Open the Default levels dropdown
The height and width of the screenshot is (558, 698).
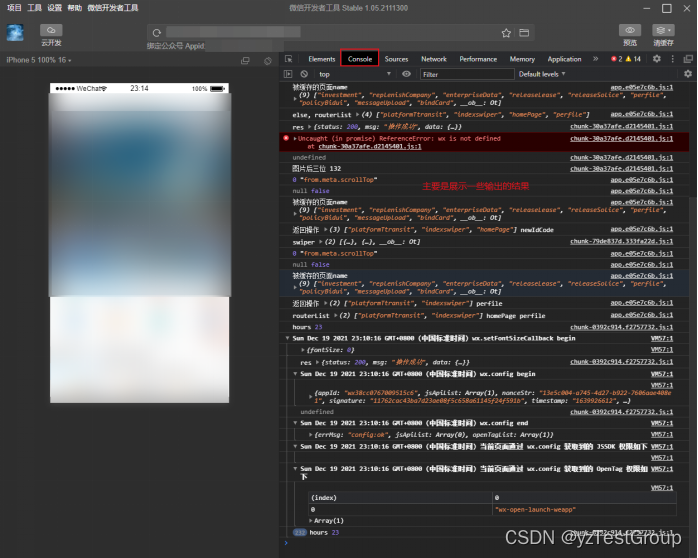tap(542, 74)
